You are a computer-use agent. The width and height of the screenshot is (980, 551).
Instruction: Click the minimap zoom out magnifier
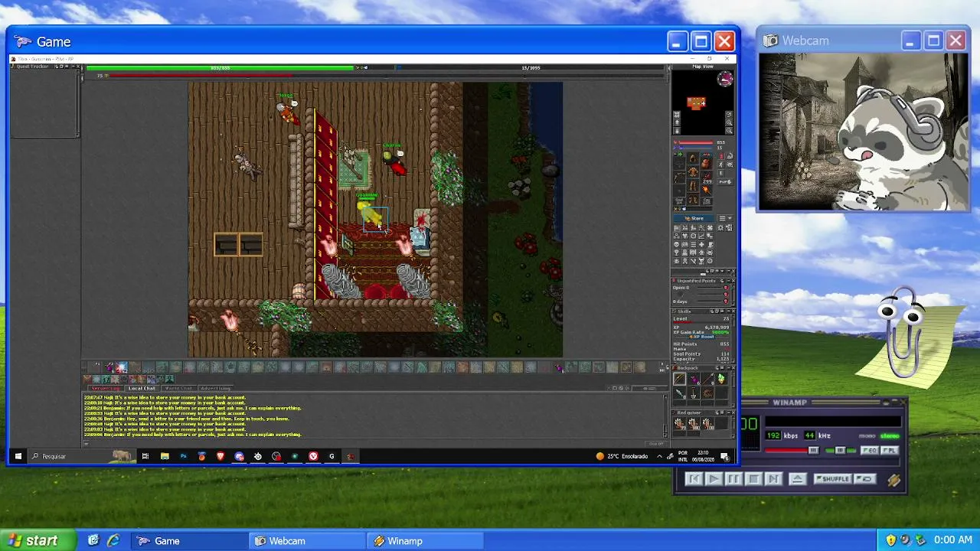pyautogui.click(x=729, y=131)
